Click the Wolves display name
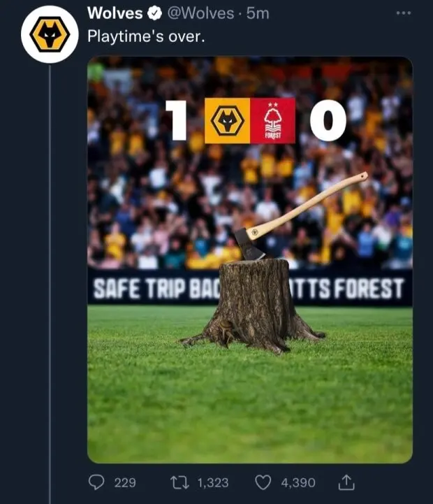The height and width of the screenshot is (504, 433). (115, 14)
